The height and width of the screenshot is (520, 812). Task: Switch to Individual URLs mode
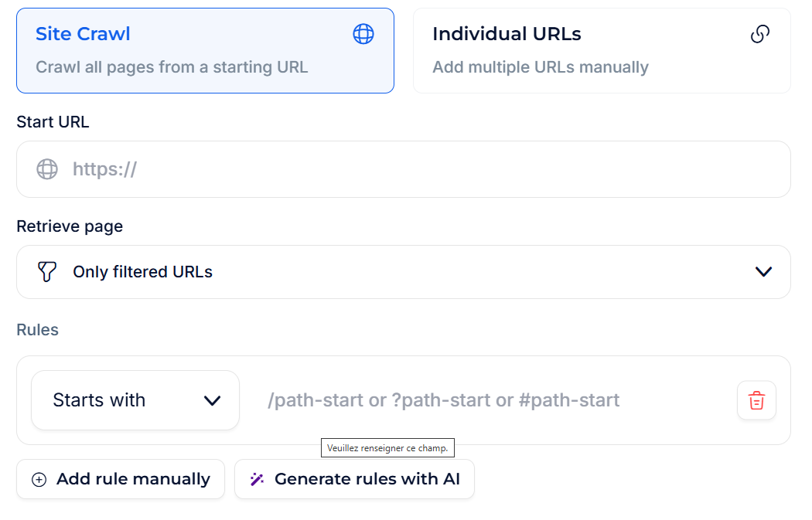tap(602, 50)
